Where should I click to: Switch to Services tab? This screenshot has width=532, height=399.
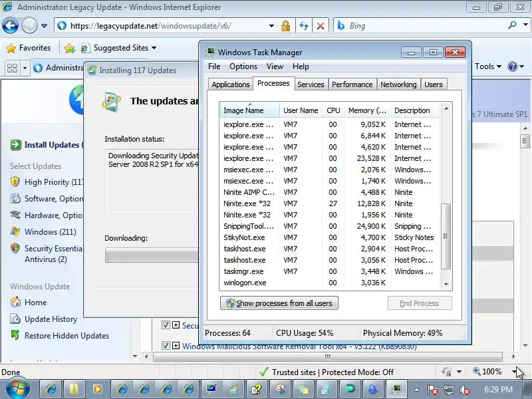pos(311,84)
